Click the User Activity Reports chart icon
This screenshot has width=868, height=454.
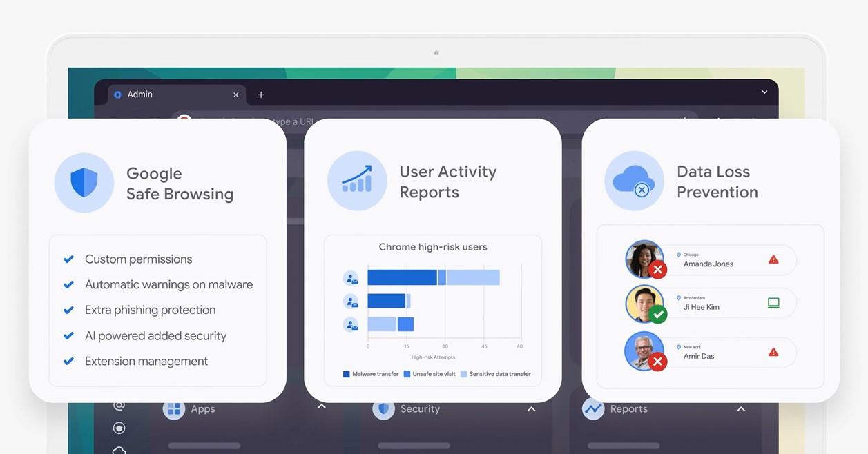pyautogui.click(x=357, y=181)
